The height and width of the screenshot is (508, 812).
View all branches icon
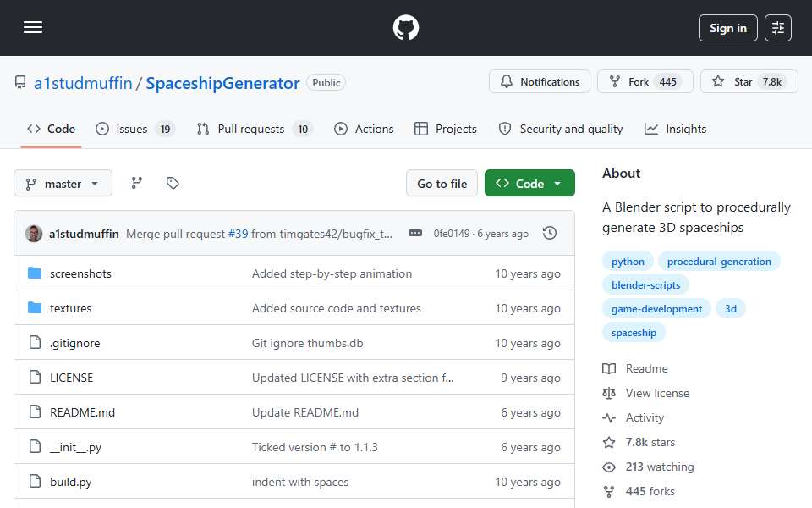(137, 183)
